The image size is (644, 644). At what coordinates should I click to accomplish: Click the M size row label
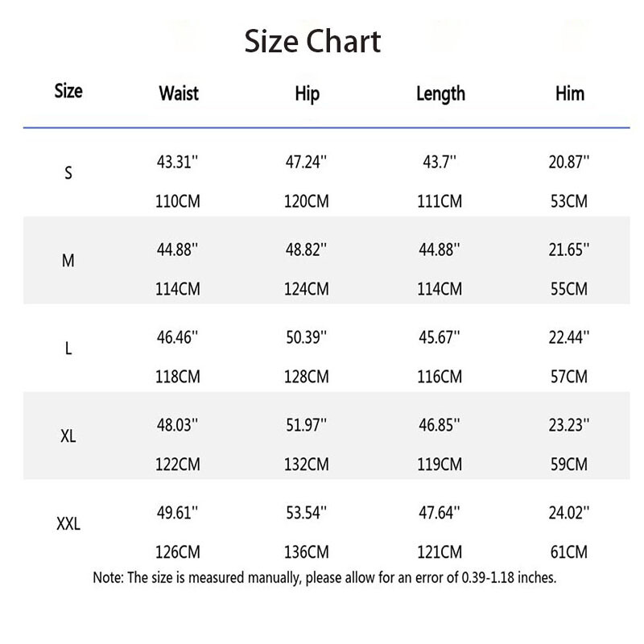point(68,262)
